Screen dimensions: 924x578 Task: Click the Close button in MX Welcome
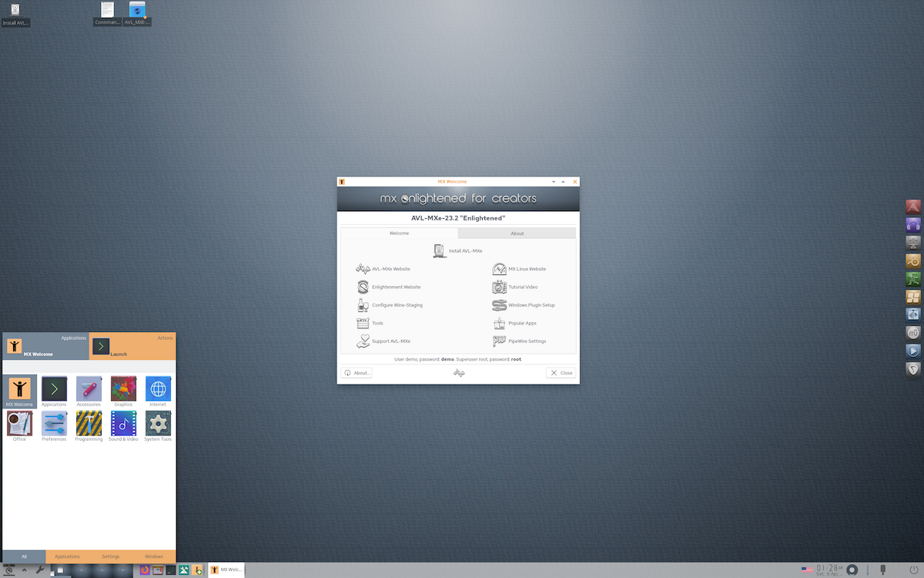(x=561, y=373)
